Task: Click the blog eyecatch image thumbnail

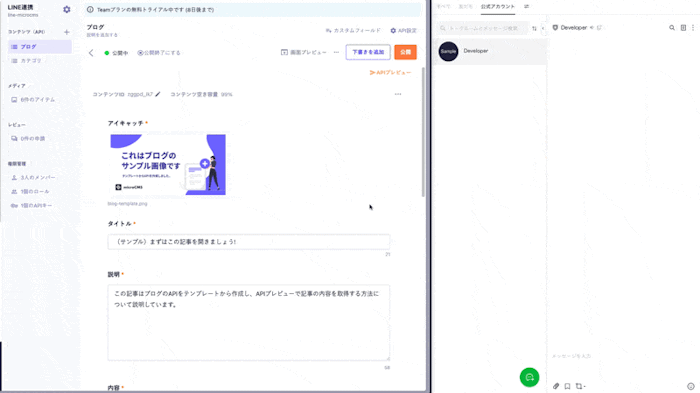Action: 168,165
